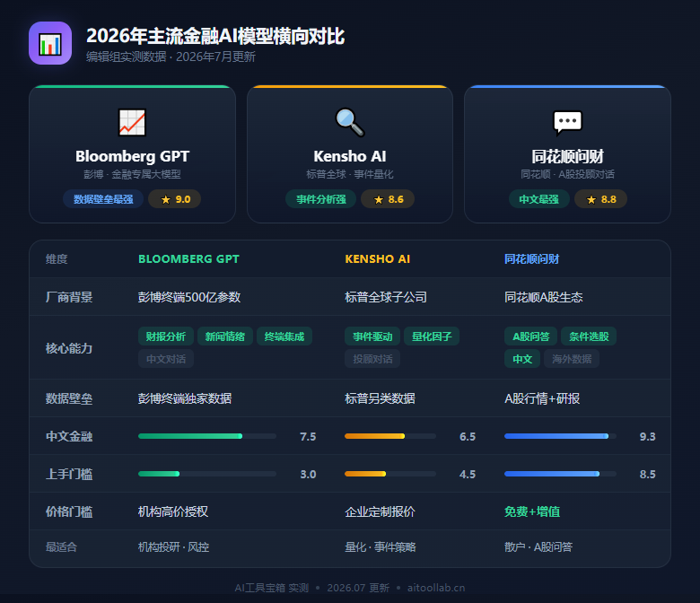Click the 终端集成 tag

pos(284,336)
